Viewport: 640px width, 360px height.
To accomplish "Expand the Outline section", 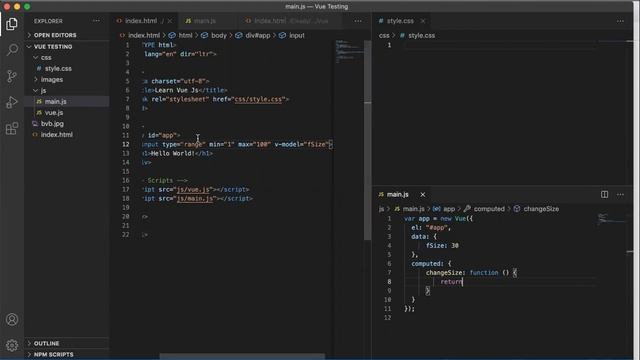I will pos(67,344).
